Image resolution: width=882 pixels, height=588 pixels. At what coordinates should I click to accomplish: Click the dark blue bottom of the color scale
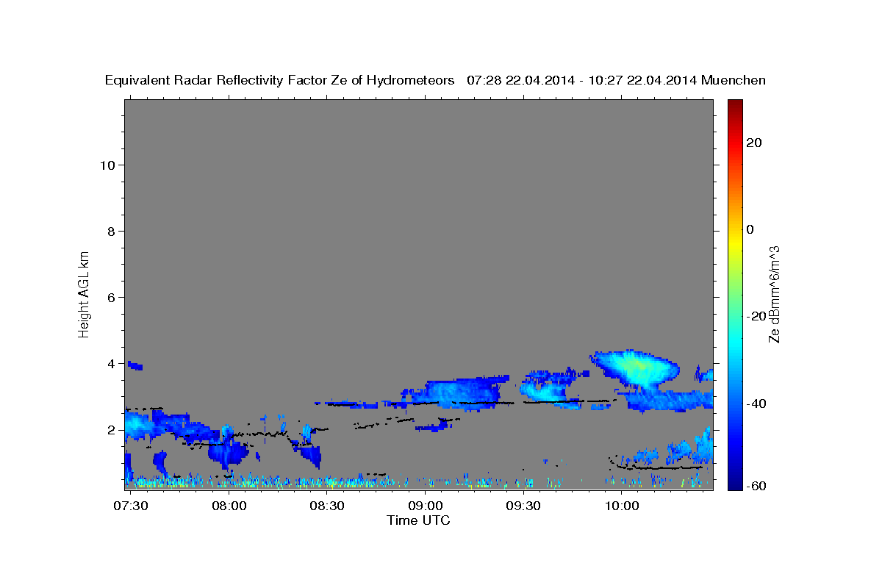pyautogui.click(x=734, y=478)
